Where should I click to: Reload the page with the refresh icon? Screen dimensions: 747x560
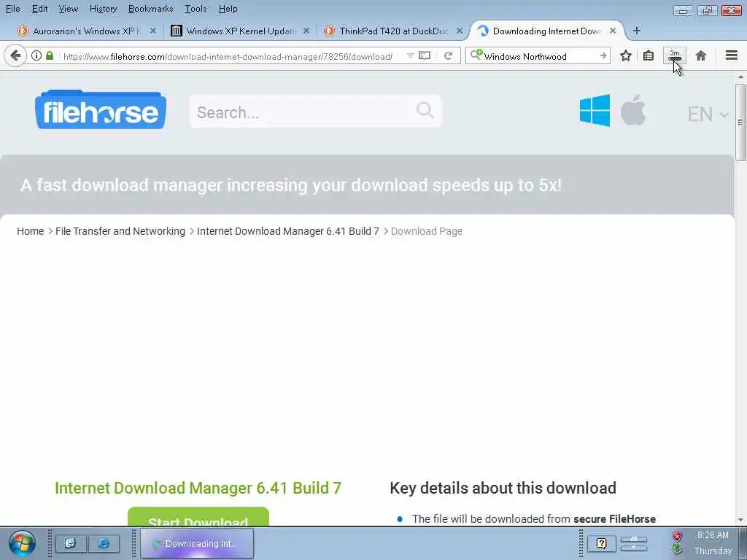449,55
